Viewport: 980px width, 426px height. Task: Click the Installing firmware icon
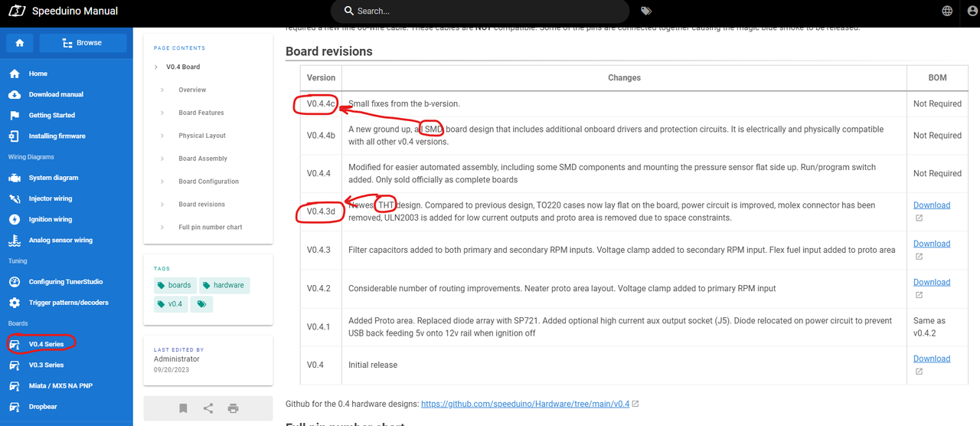[14, 136]
